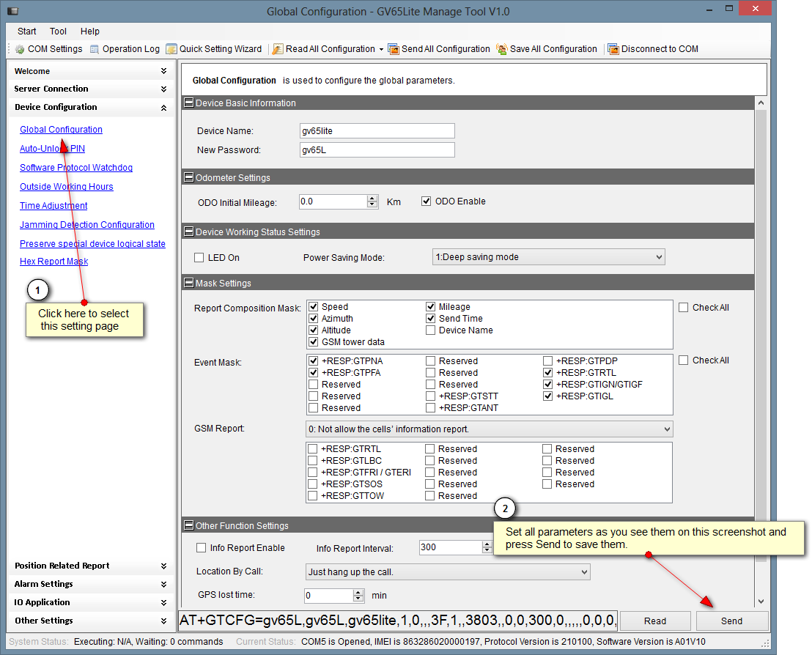This screenshot has height=655, width=812.
Task: Open the Time Adjustment link
Action: click(x=53, y=206)
